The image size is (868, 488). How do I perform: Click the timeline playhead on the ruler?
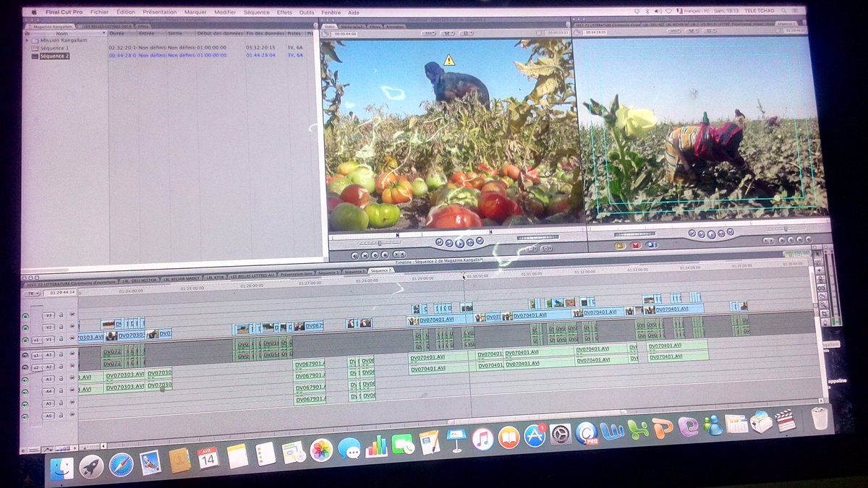pos(464,275)
